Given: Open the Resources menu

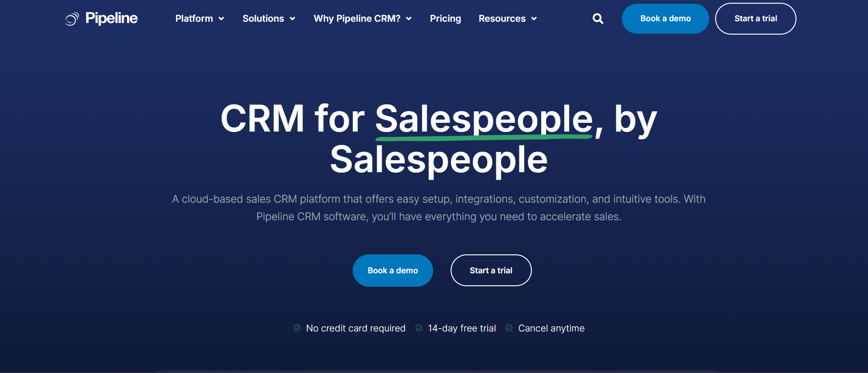Looking at the screenshot, I should pyautogui.click(x=502, y=18).
